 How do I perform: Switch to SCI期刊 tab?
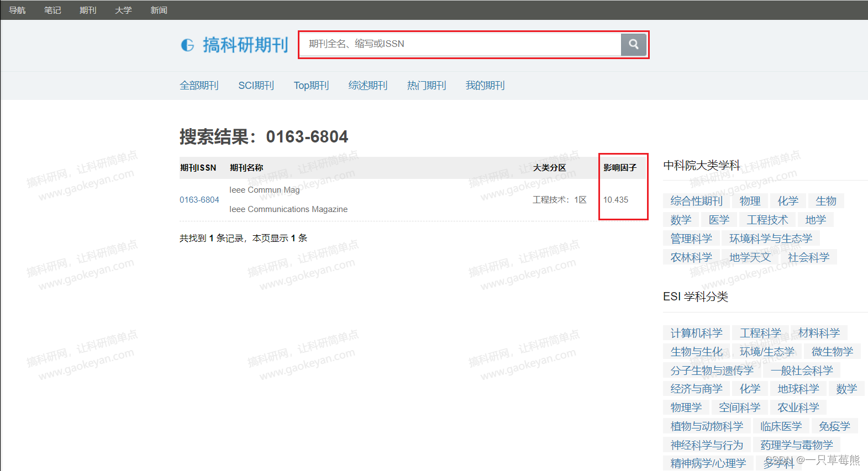click(256, 86)
